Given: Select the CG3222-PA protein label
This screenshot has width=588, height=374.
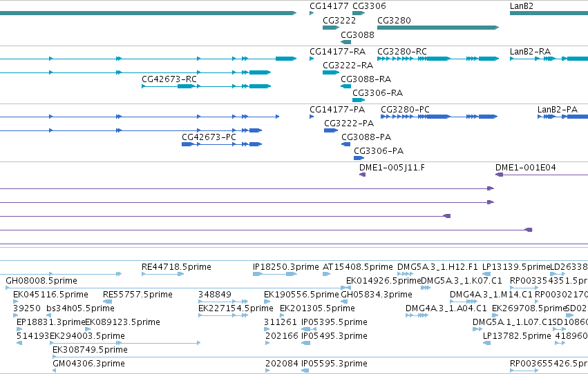Looking at the screenshot, I should point(349,123).
